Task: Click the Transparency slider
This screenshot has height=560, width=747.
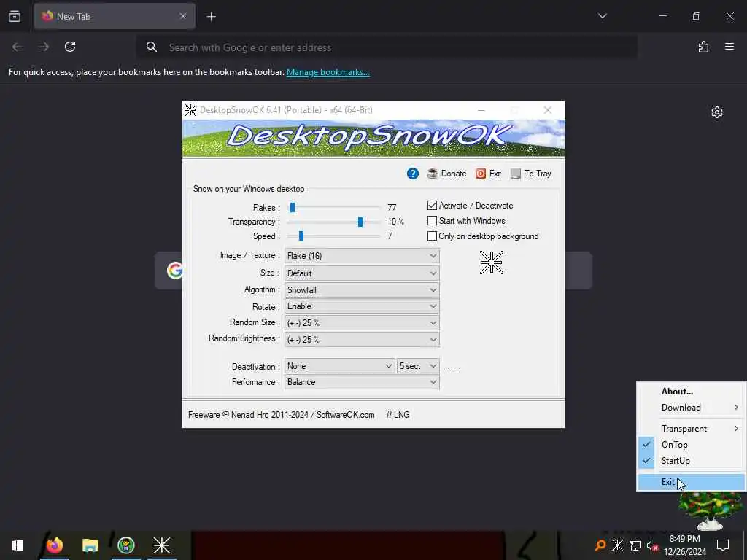Action: [x=334, y=222]
